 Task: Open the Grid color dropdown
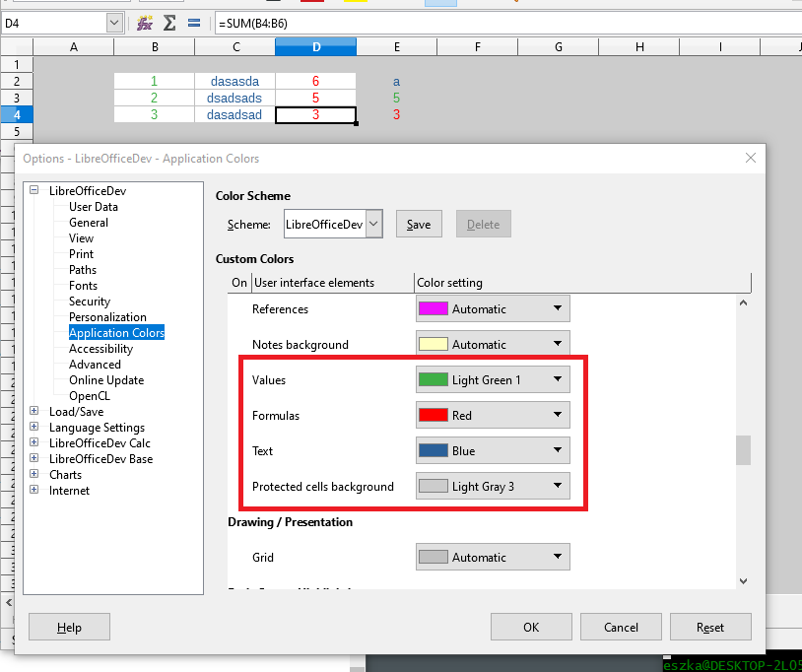tap(559, 557)
